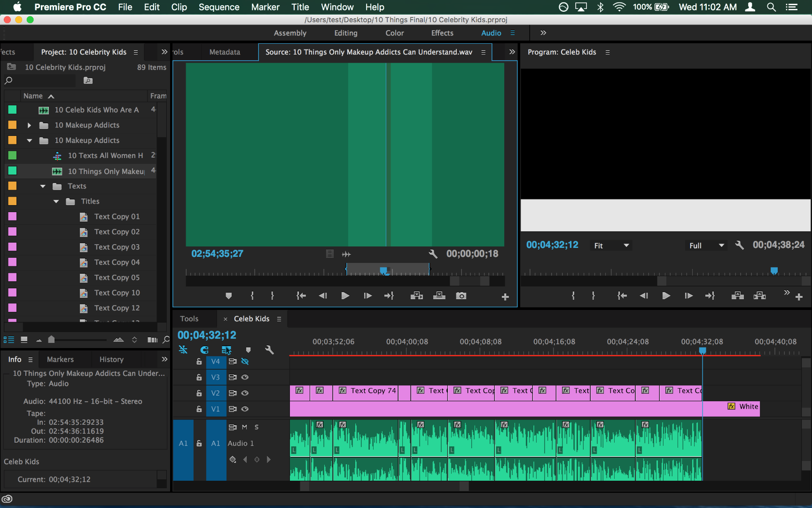Screen dimensions: 812x508
Task: Select Drag Audio Only waveform icon
Action: [x=346, y=254]
